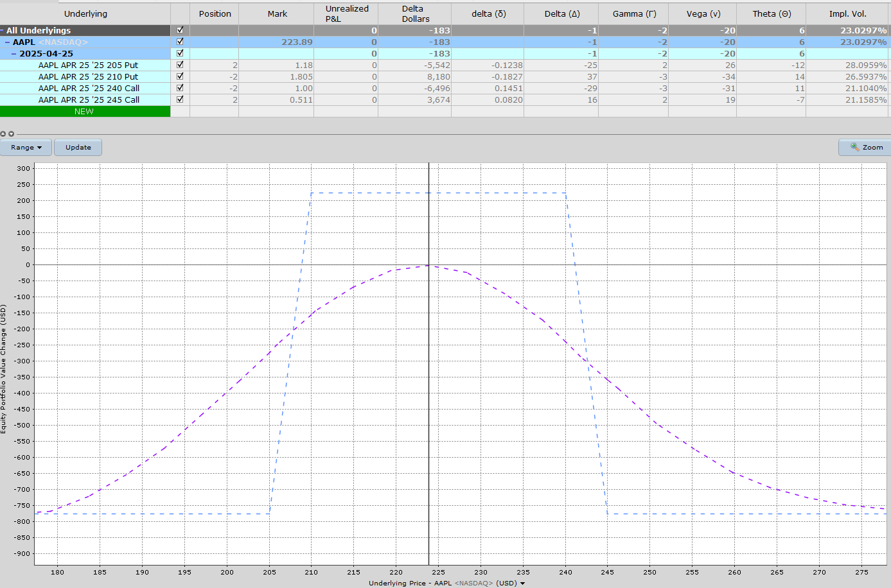Open the Range dropdown
This screenshot has height=588, width=891.
26,147
